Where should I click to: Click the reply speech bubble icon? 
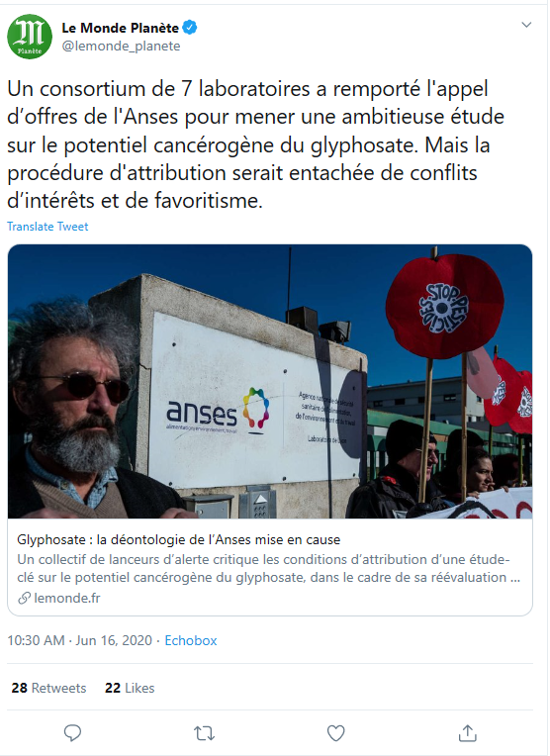[x=72, y=733]
